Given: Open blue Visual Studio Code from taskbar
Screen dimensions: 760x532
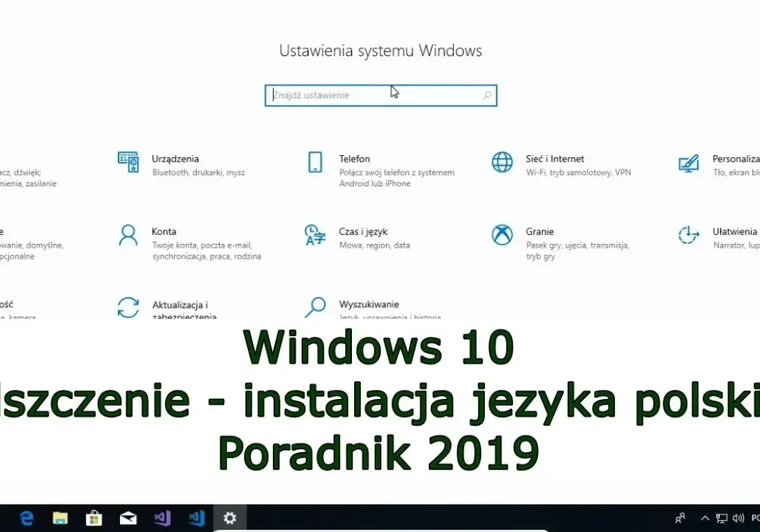Looking at the screenshot, I should pyautogui.click(x=196, y=518).
